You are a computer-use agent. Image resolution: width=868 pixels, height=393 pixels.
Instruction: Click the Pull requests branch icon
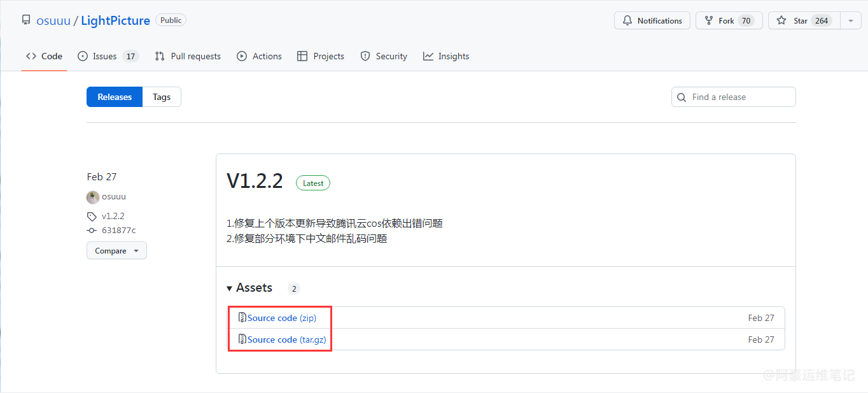160,56
